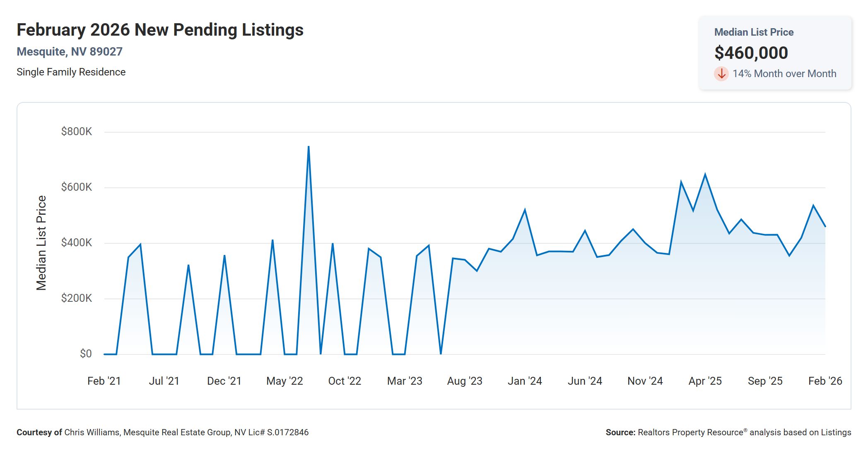Click the red downward trend arrow icon
Image resolution: width=868 pixels, height=456 pixels.
coord(722,74)
